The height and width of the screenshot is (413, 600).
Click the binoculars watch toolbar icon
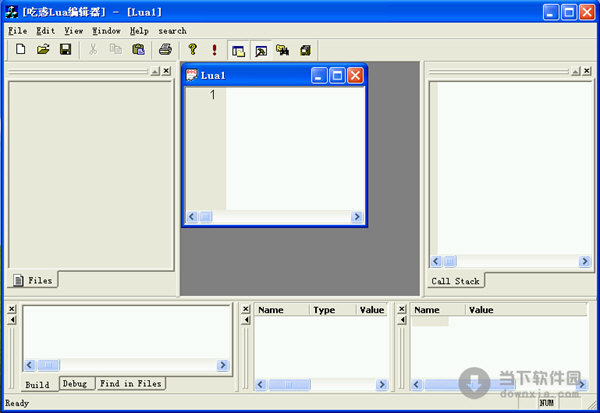[x=283, y=50]
